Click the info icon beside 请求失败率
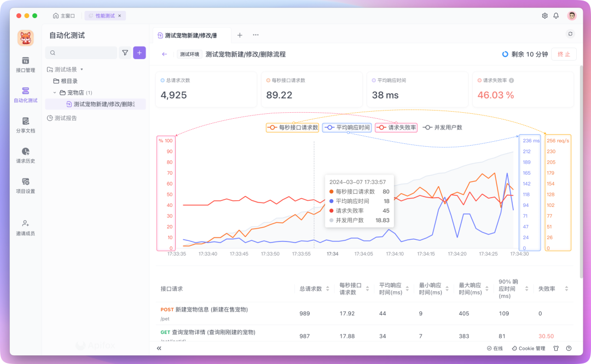591x364 pixels. (x=512, y=80)
